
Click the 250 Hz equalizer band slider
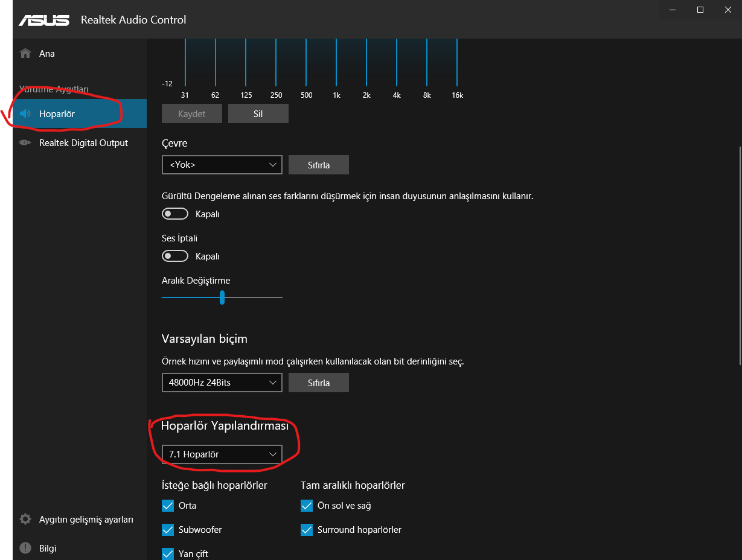(x=276, y=62)
